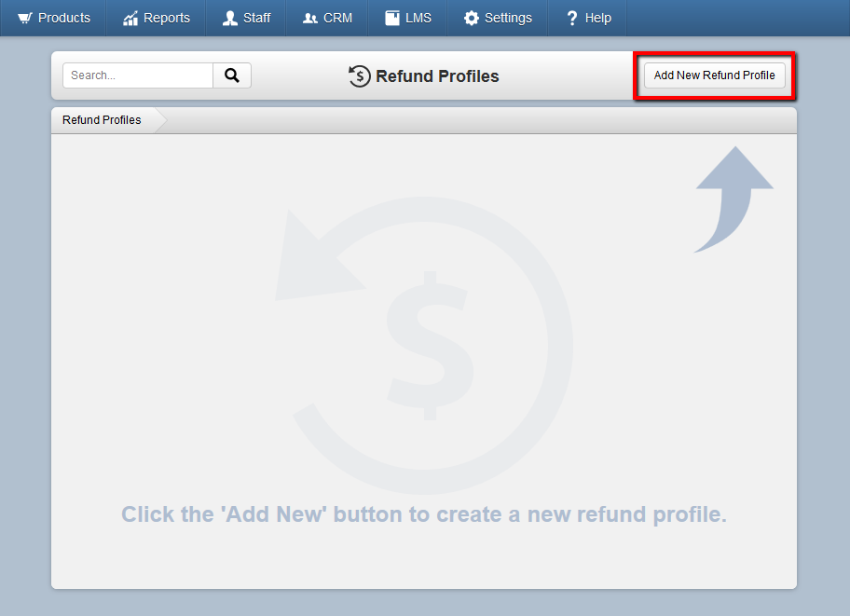Screen dimensions: 850x616
Task: Click Add New Refund Profile button
Action: pos(715,75)
